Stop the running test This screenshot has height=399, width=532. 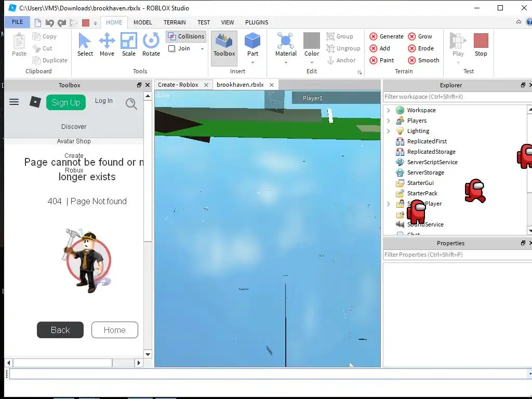click(x=481, y=45)
